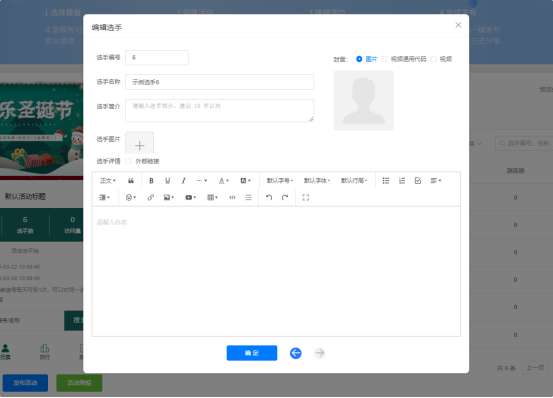553x398 pixels.
Task: Click the 发布活动 button behind the dialog
Action: [25, 383]
